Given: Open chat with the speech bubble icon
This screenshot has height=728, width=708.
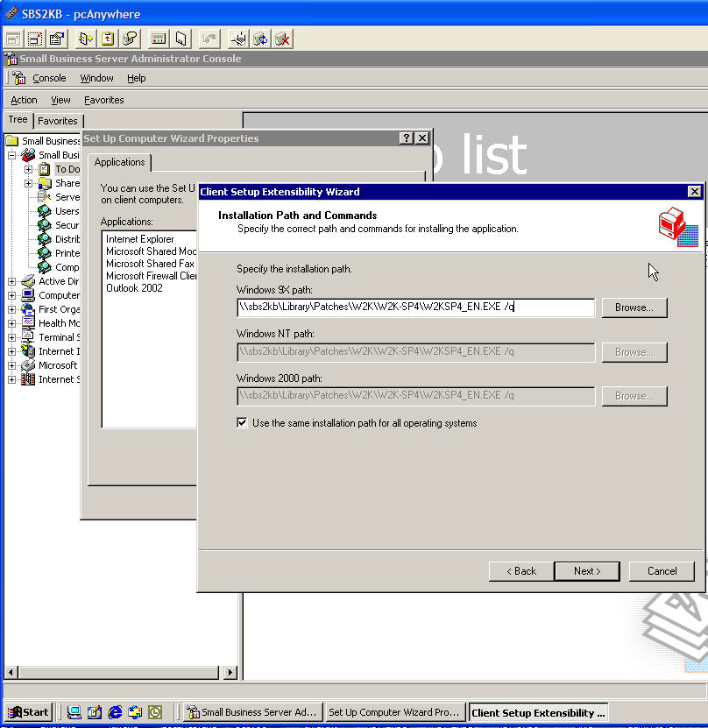Looking at the screenshot, I should tap(131, 39).
